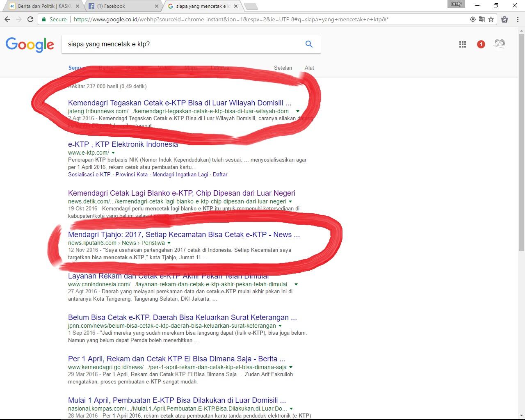Select the Semua results tab
Screen dimensions: 525x420
tap(77, 68)
